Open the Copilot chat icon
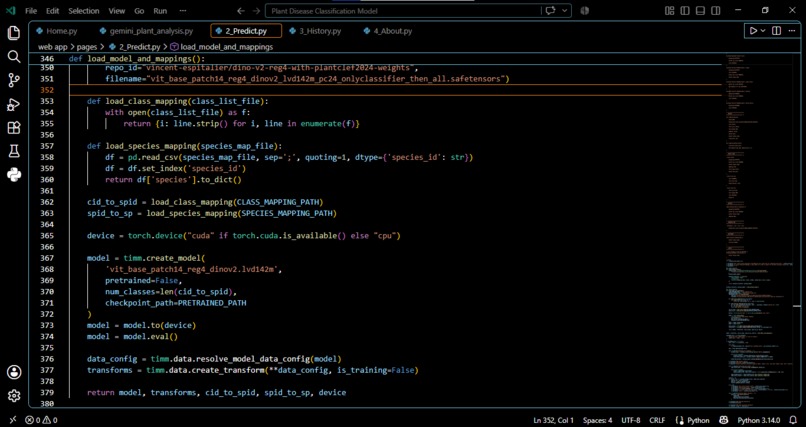The height and width of the screenshot is (427, 806). [551, 11]
